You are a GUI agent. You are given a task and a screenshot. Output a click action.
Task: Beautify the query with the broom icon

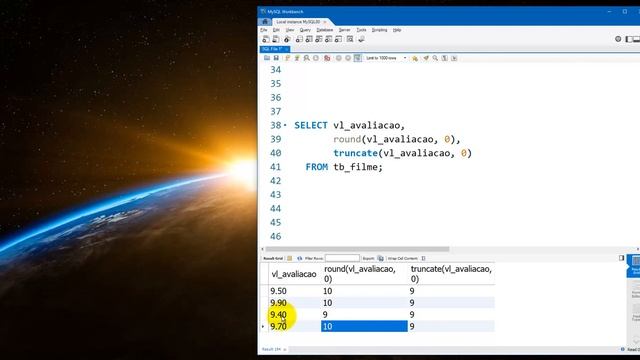coord(426,58)
